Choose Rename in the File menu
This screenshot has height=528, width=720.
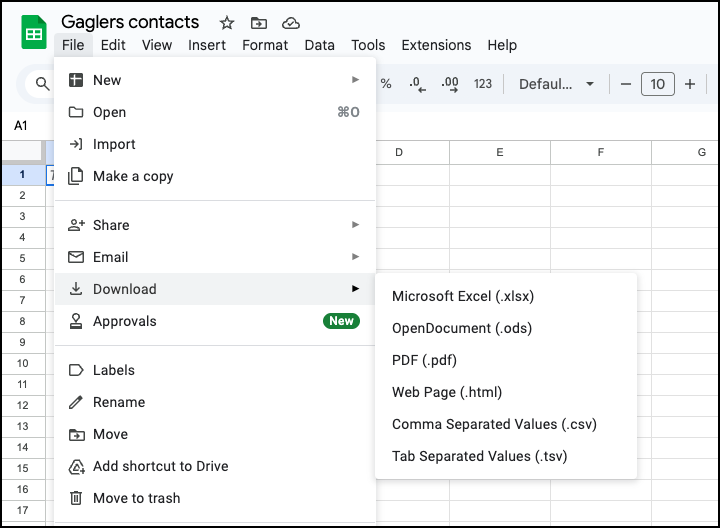tap(215, 402)
